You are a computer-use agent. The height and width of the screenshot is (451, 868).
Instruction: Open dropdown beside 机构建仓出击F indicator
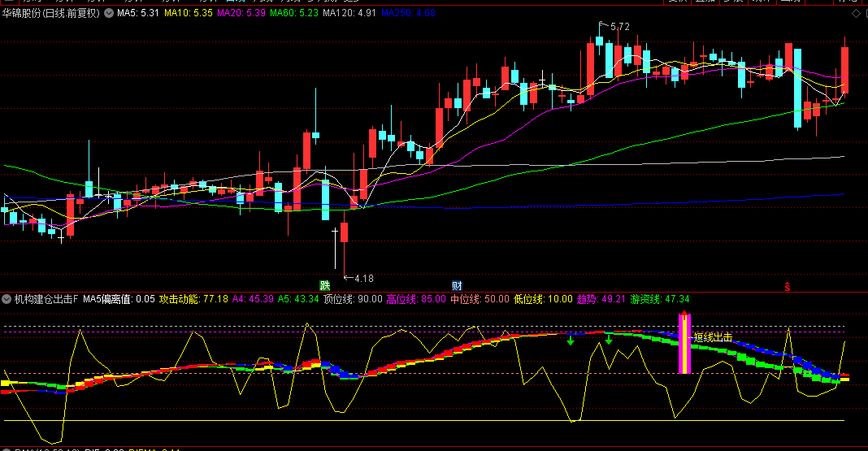tap(7, 299)
